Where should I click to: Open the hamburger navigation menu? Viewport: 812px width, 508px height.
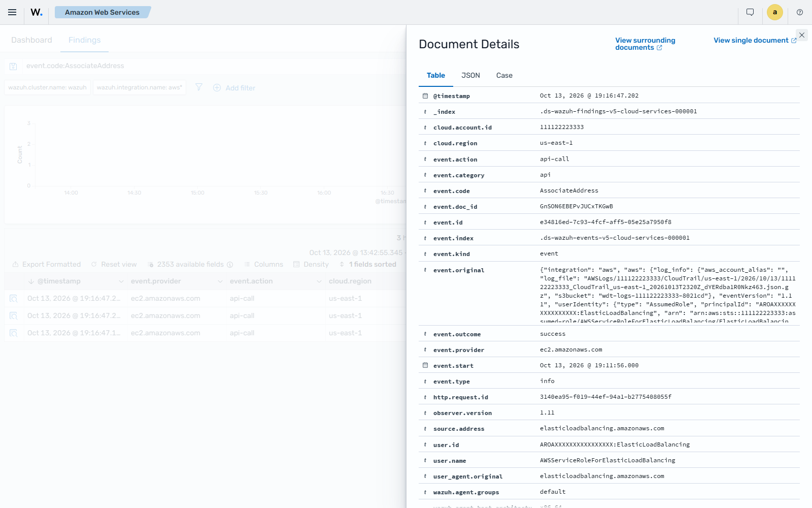tap(12, 12)
